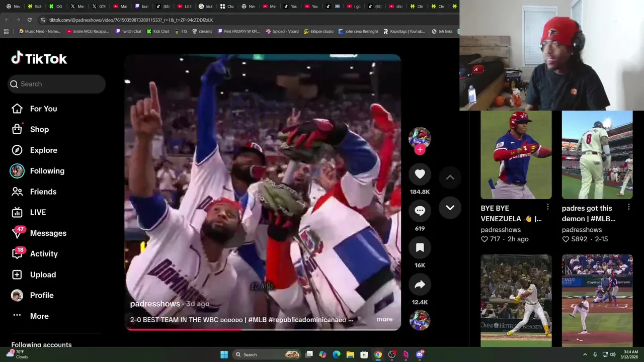Open the Eklipse studio bookmark
644x362 pixels.
click(x=318, y=31)
